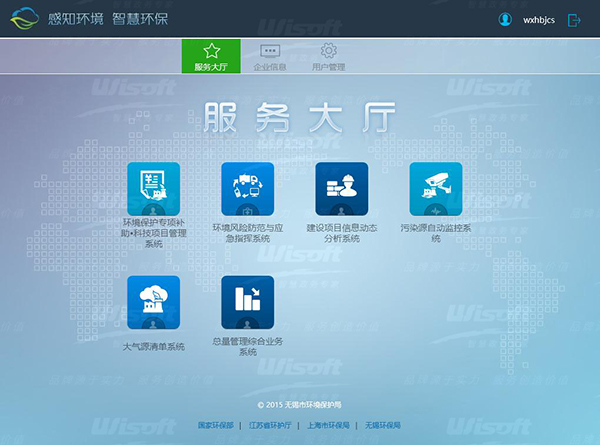Visit the 国家环保部 footer link

click(215, 425)
